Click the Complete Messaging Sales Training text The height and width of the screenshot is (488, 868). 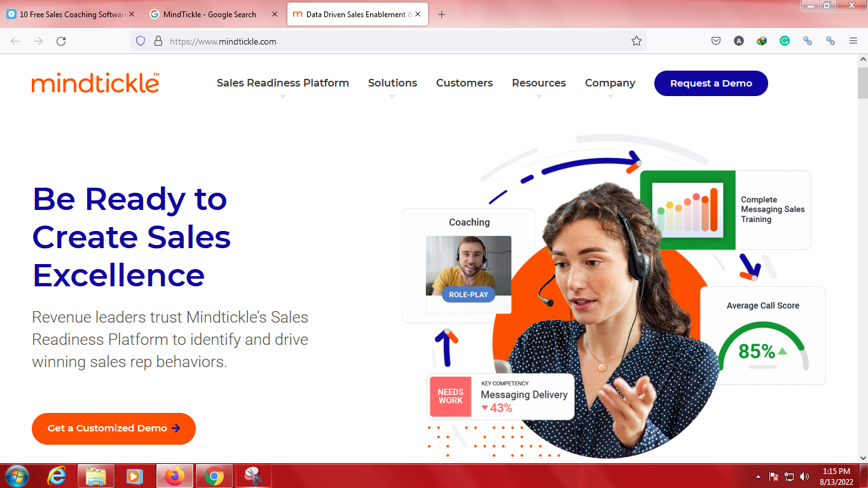pyautogui.click(x=773, y=209)
